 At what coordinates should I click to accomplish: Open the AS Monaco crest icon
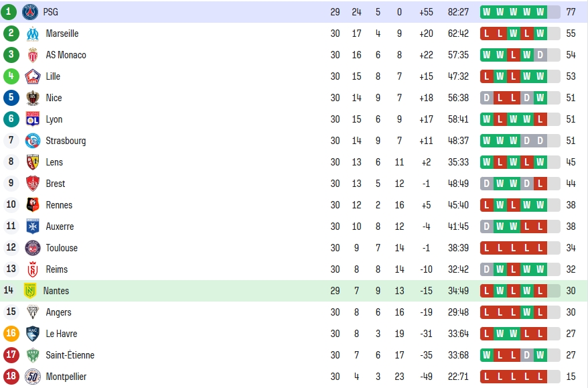[x=33, y=55]
